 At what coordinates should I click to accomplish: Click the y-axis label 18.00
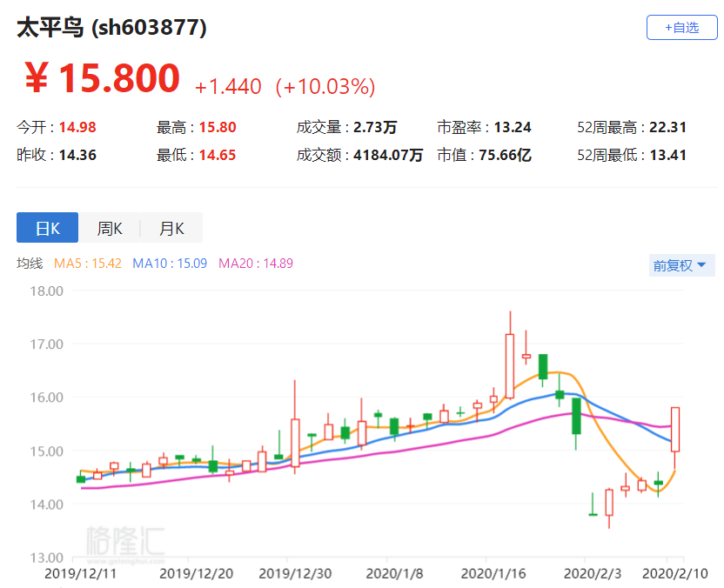[x=47, y=291]
